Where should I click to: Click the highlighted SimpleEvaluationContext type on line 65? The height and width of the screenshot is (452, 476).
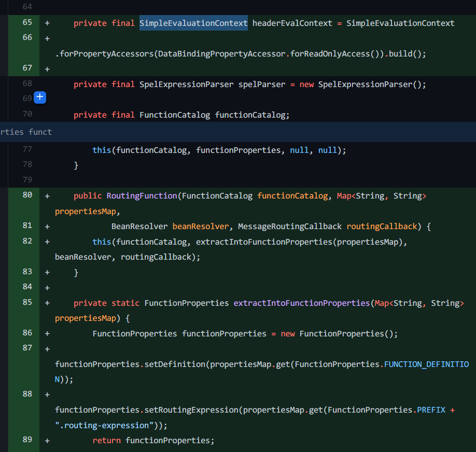(194, 23)
